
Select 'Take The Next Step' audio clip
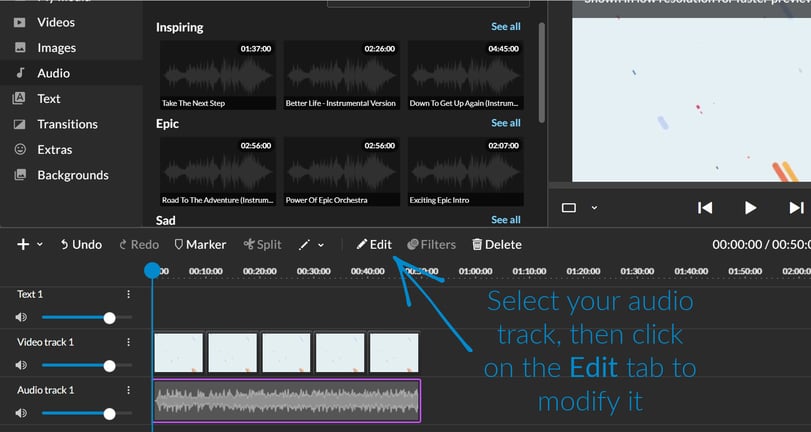point(218,76)
